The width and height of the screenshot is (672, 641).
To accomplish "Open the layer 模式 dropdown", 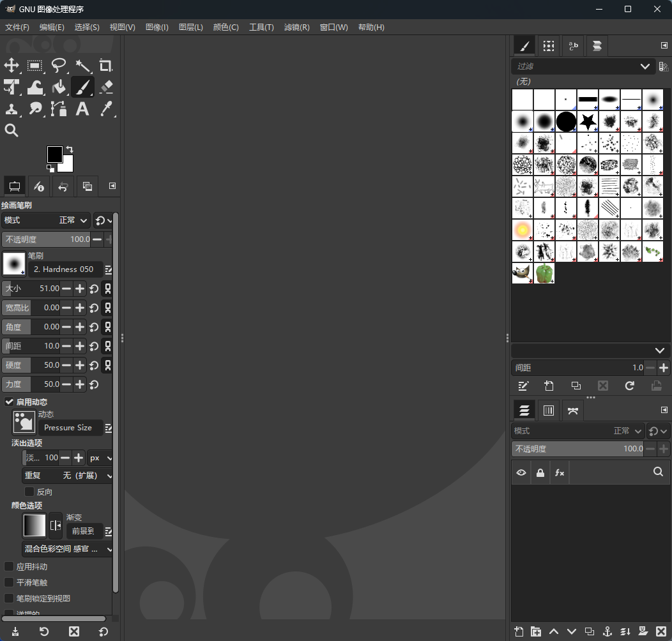I will 578,431.
